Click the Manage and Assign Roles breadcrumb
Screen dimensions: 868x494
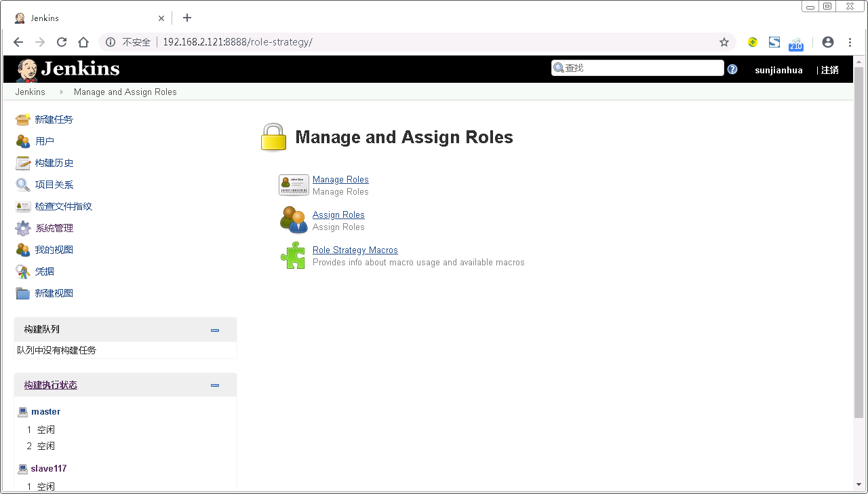[125, 92]
